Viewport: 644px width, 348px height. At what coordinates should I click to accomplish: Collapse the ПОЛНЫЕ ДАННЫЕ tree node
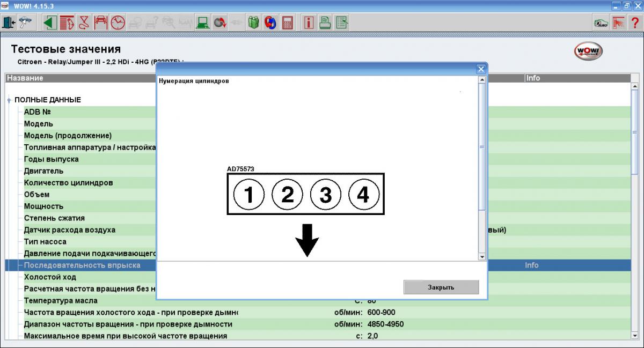pos(9,100)
